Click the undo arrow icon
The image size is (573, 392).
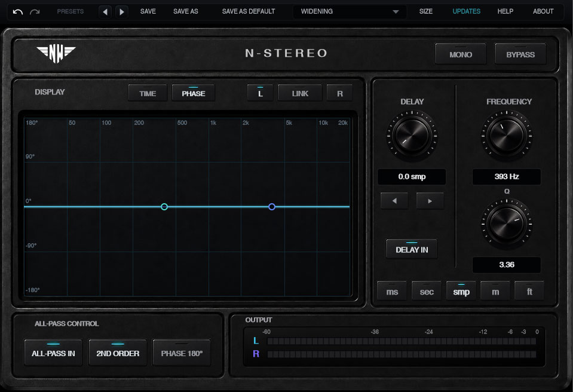point(18,12)
